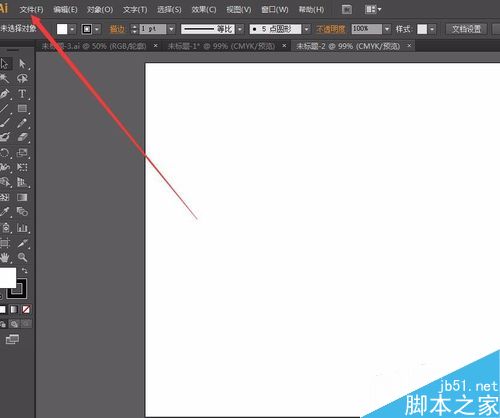Select the Pen tool
This screenshot has width=500, height=418.
click(x=5, y=94)
